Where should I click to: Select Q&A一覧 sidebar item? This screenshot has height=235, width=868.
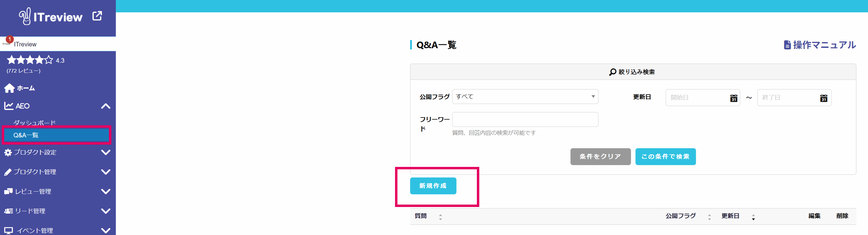coord(56,135)
